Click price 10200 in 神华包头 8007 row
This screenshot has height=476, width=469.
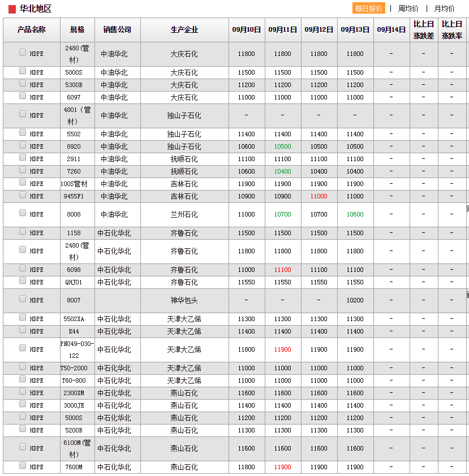click(x=355, y=301)
